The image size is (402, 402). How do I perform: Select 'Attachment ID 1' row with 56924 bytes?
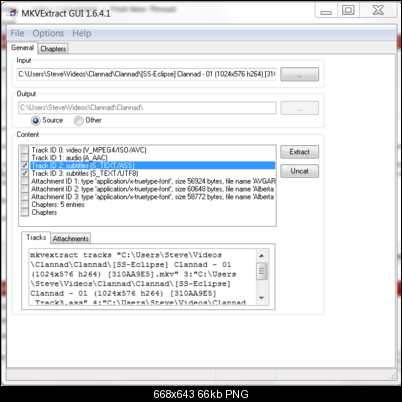coord(153,181)
